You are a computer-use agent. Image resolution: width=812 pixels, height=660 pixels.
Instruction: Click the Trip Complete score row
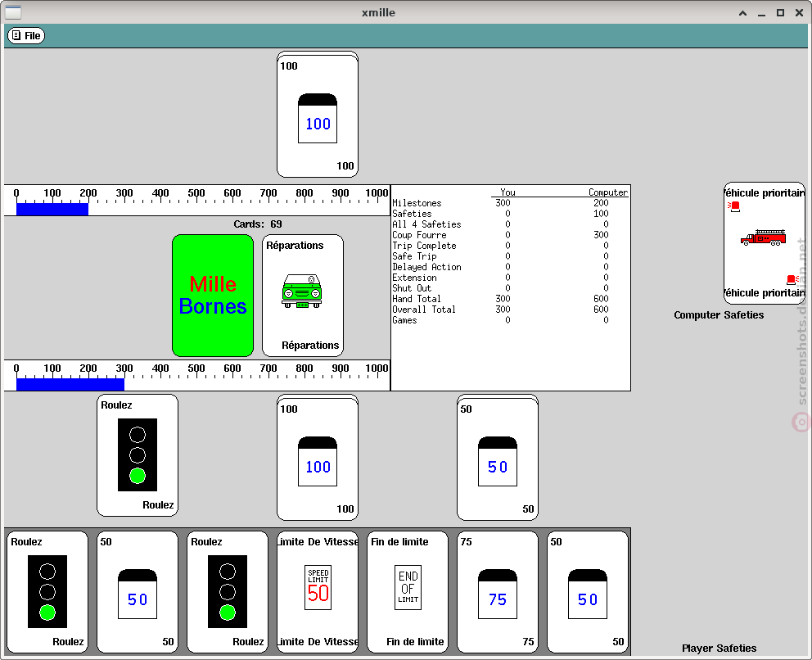(x=510, y=246)
